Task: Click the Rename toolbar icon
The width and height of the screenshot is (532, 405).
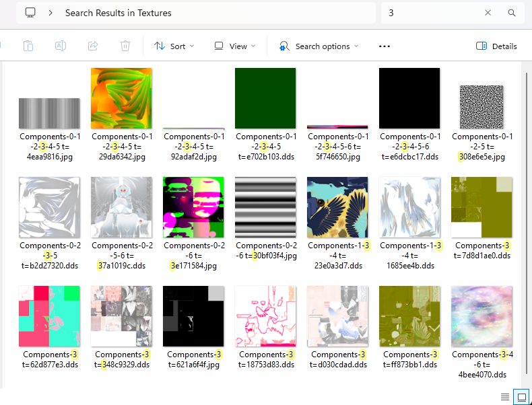Action: [61, 46]
